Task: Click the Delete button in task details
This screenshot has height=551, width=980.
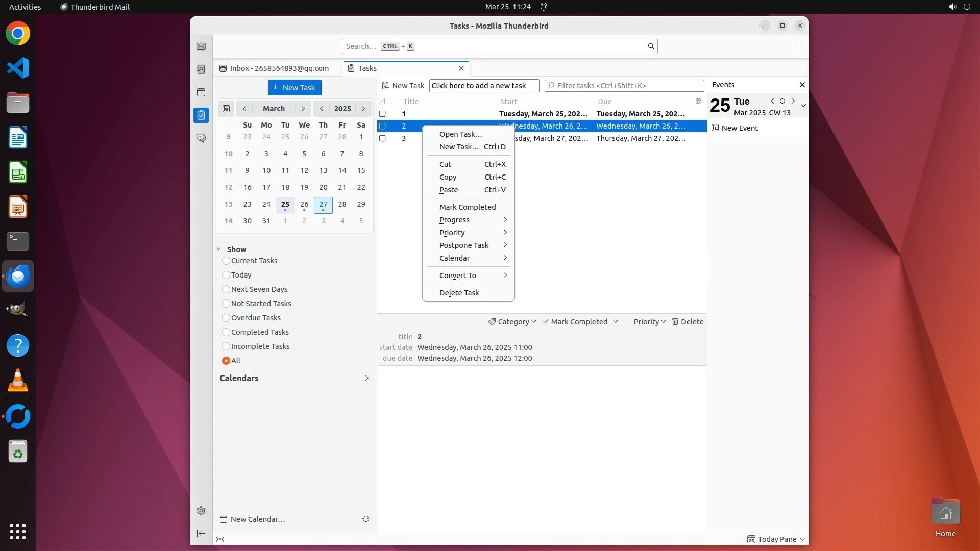Action: [688, 322]
